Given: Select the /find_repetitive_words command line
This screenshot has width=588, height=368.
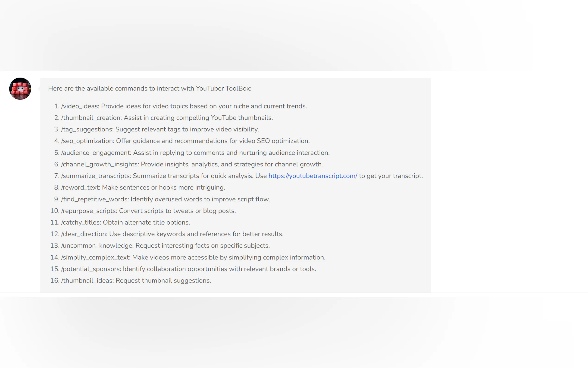Looking at the screenshot, I should (x=165, y=199).
